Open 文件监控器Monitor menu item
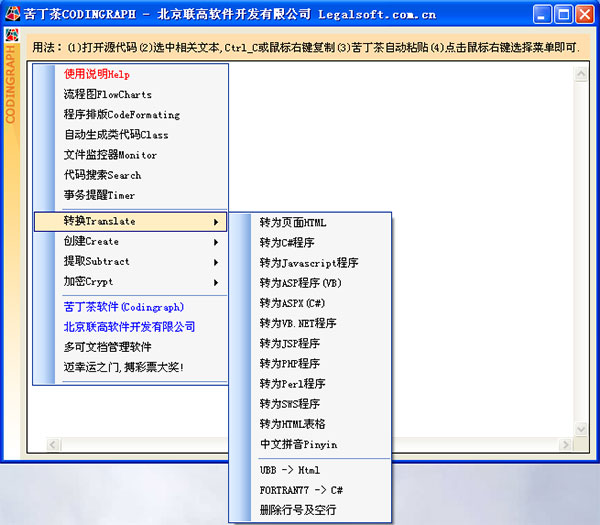 (130, 155)
